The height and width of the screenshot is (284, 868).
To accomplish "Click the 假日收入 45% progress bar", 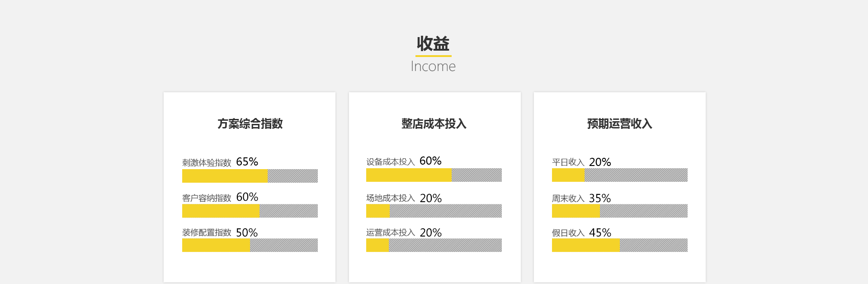I will click(x=620, y=245).
